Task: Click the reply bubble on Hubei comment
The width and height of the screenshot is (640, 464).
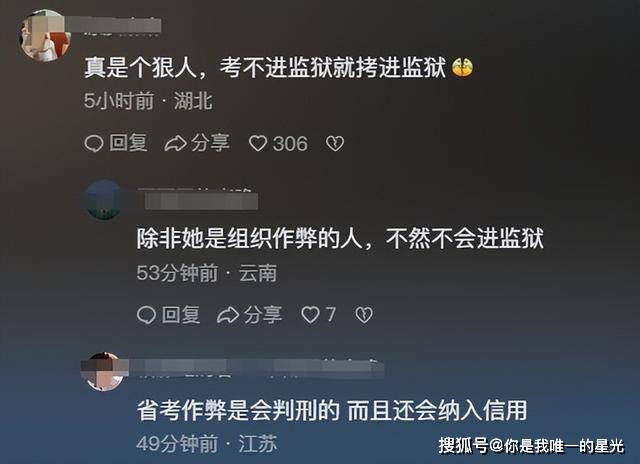Action: point(93,144)
